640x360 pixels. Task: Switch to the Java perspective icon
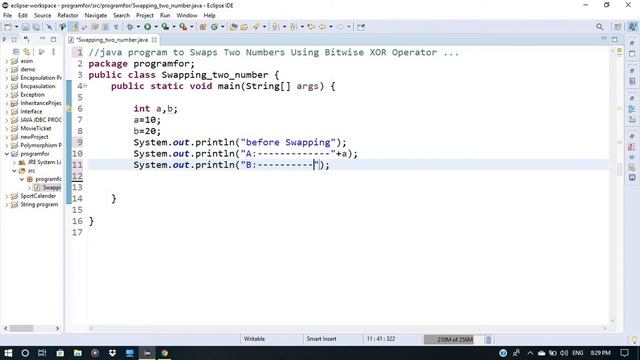pyautogui.click(x=632, y=27)
